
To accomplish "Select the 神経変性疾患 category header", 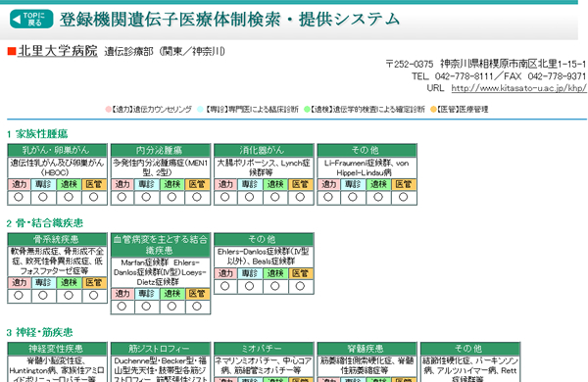I will [57, 349].
